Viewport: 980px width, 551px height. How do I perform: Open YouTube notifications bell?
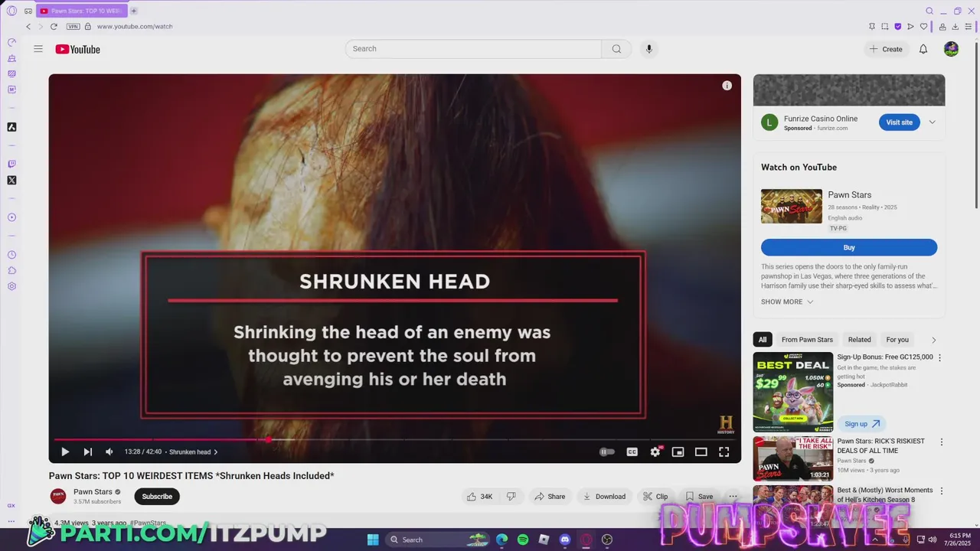[x=923, y=49]
